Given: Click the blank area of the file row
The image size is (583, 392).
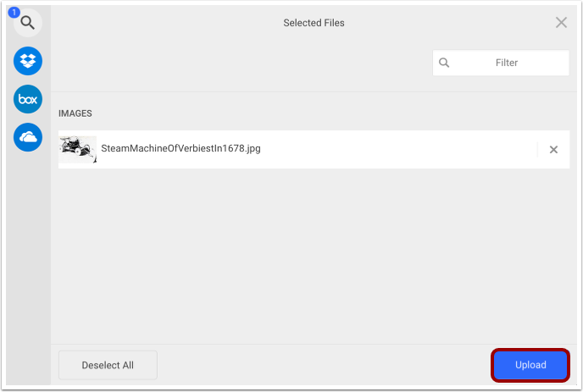Looking at the screenshot, I should tap(397, 149).
